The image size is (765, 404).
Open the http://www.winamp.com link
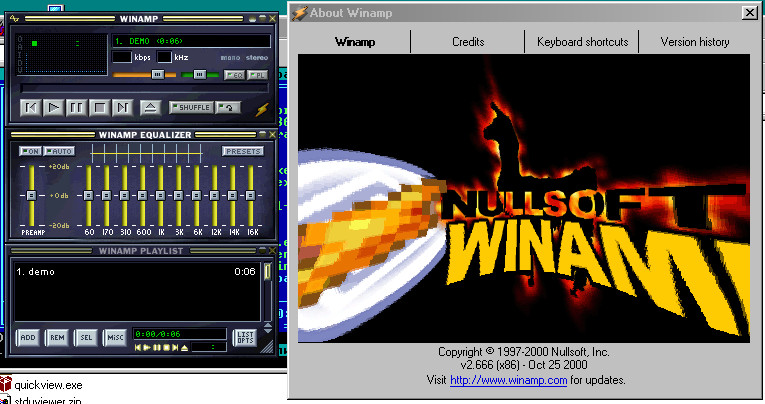click(x=508, y=380)
